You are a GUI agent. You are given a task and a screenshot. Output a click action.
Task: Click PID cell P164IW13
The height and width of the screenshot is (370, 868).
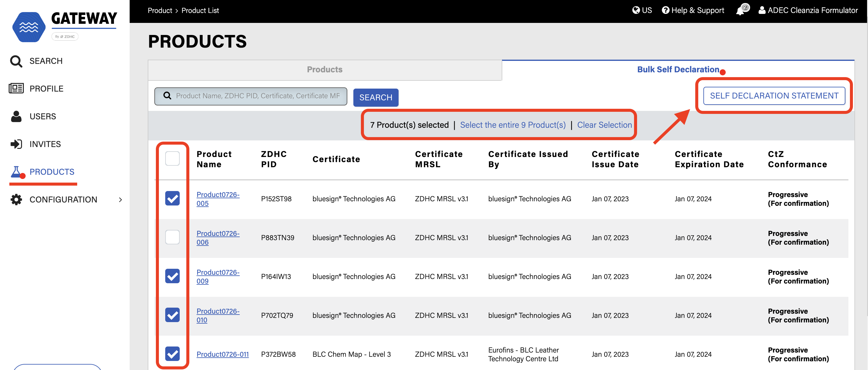click(x=276, y=276)
